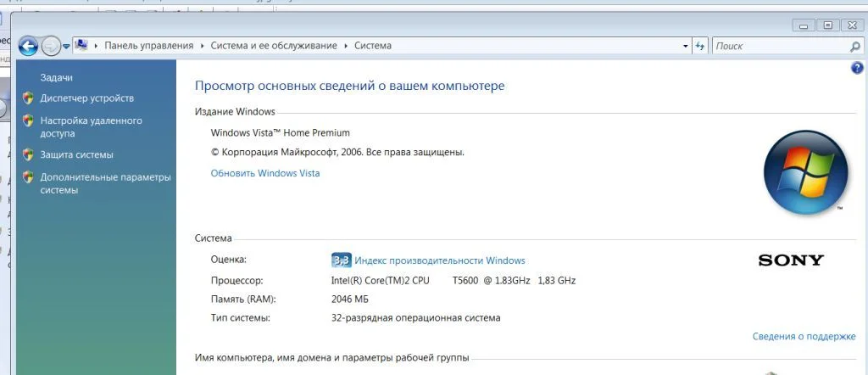Viewport: 868px width, 375px height.
Task: Click the Корпорация Майкрософт copyright line
Action: pyautogui.click(x=337, y=152)
